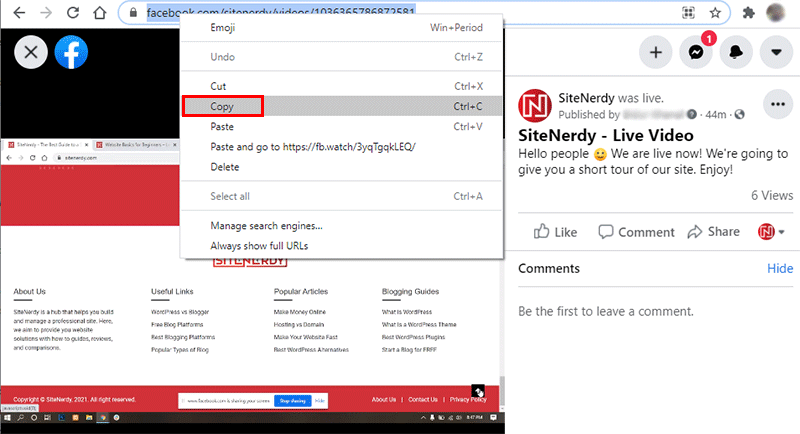Click the browser forward arrow
The width and height of the screenshot is (800, 434).
point(46,12)
